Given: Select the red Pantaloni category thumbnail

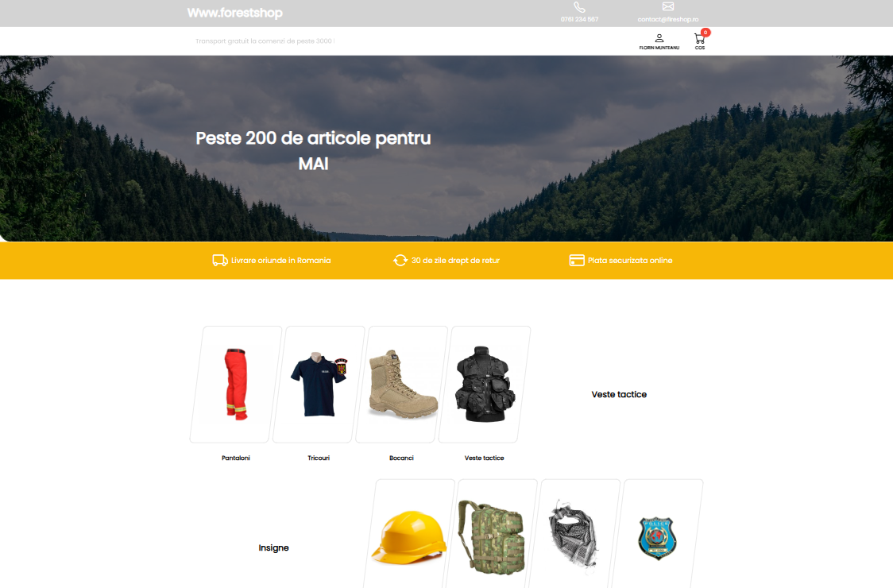Looking at the screenshot, I should (x=236, y=384).
